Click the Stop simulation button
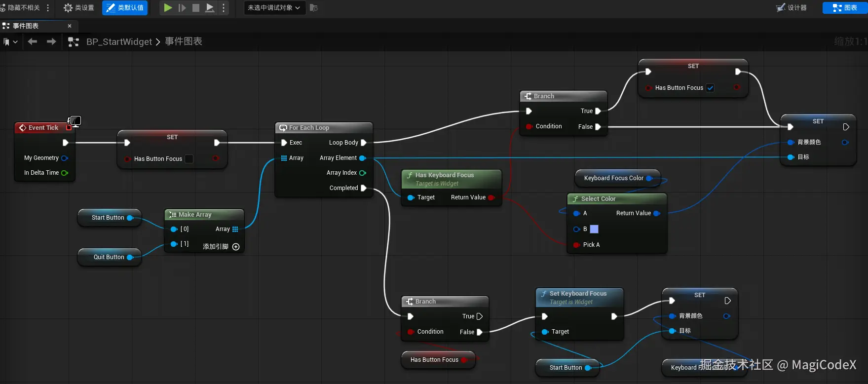This screenshot has width=868, height=384. pyautogui.click(x=196, y=8)
